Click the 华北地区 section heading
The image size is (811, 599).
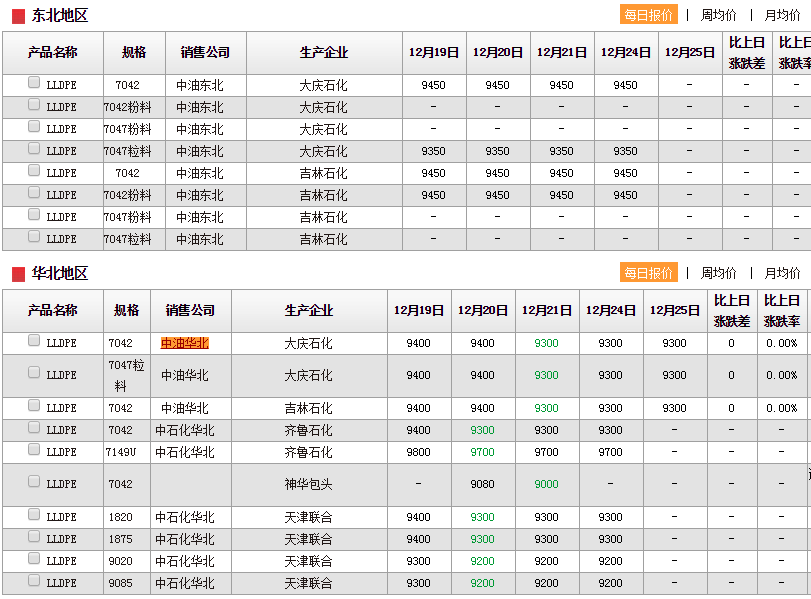(x=59, y=273)
